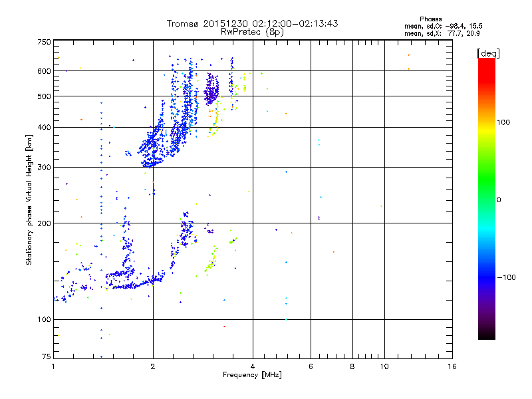Click the '75' y-axis tick label
Image resolution: width=532 pixels, height=399 pixels.
46,356
